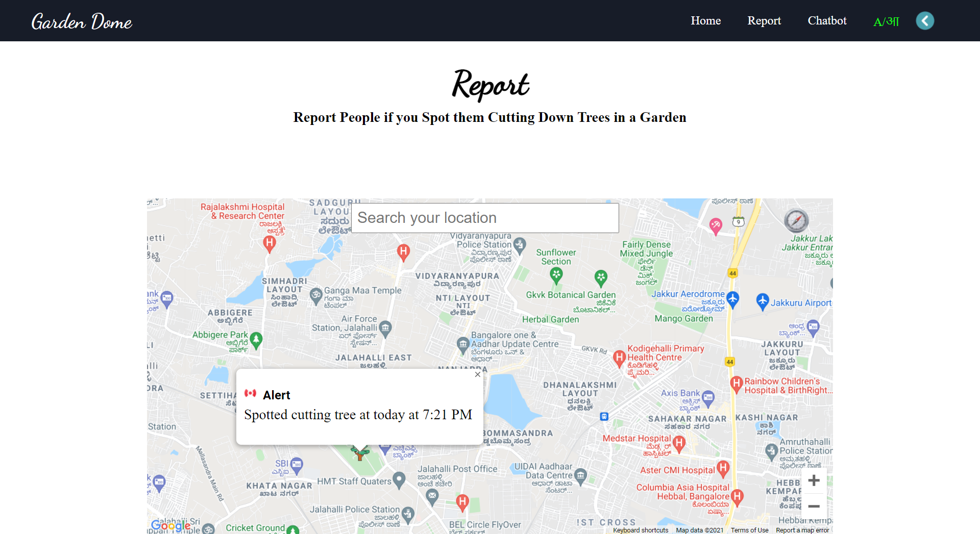Toggle language with the A/अ switch
Viewport: 980px width, 534px height.
click(x=886, y=21)
